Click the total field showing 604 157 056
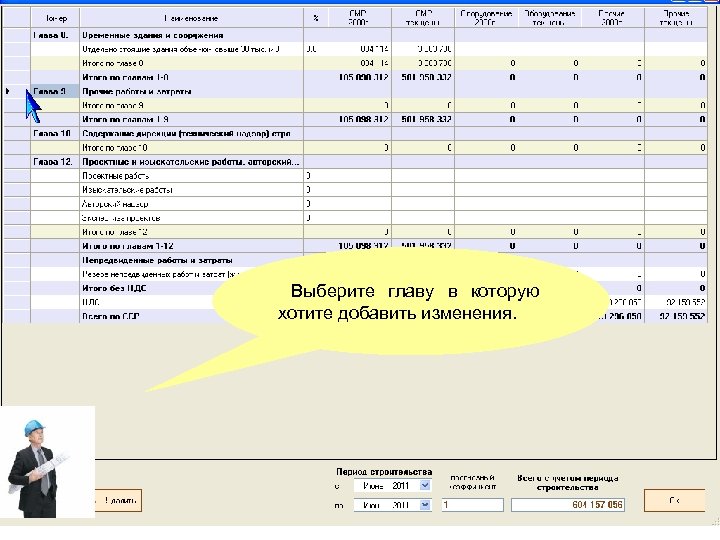Screen dimensions: 720x540 (568, 505)
